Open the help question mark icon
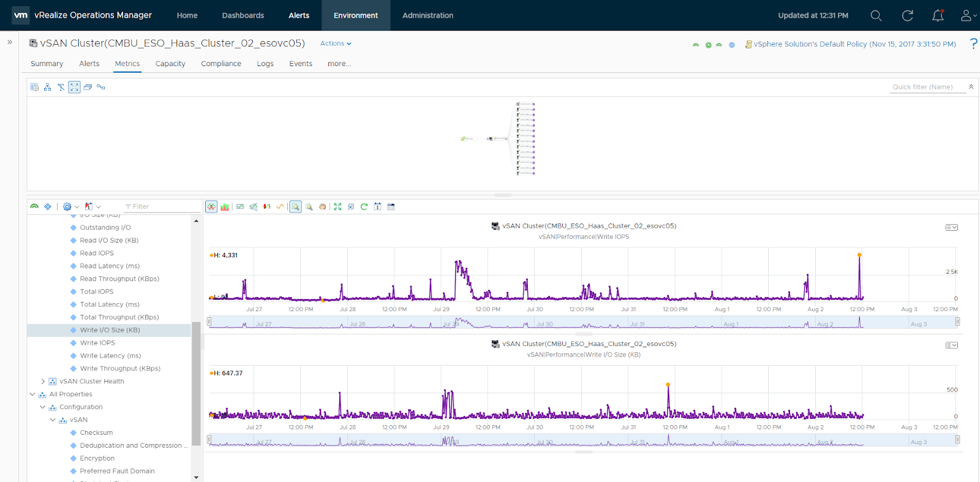Screen dimensions: 980x482 [x=973, y=43]
